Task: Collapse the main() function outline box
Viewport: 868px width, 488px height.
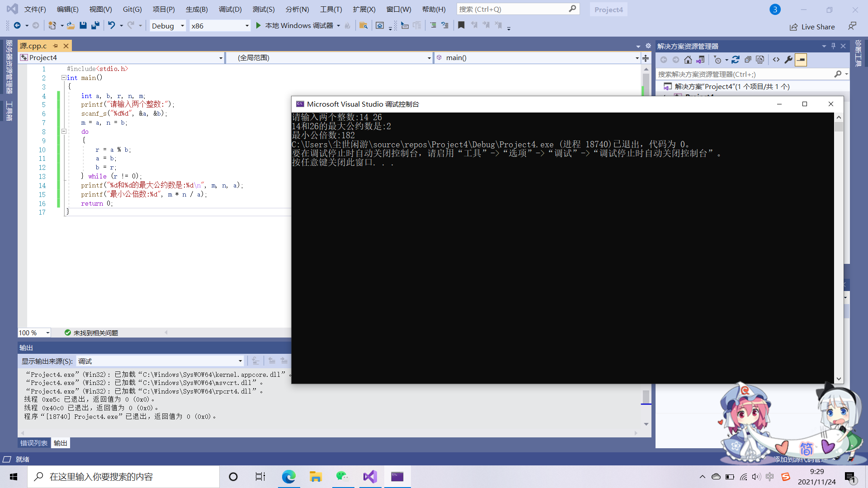Action: pyautogui.click(x=64, y=78)
